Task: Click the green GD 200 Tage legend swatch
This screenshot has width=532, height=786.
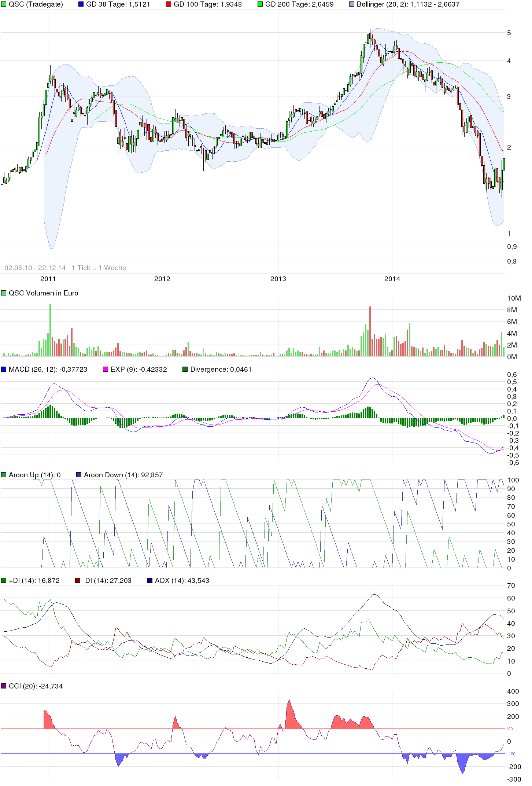Action: tap(260, 4)
